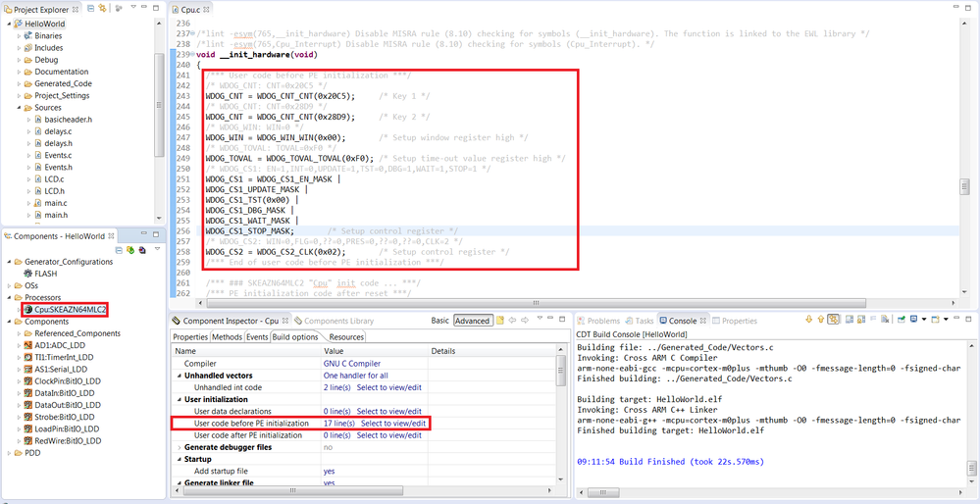This screenshot has height=504, width=980.
Task: Toggle Scroll Lock icon in console toolbar
Action: coord(861,320)
